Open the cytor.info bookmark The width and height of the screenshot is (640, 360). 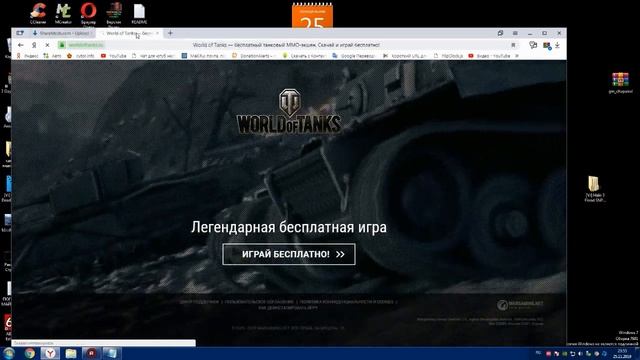[x=80, y=56]
